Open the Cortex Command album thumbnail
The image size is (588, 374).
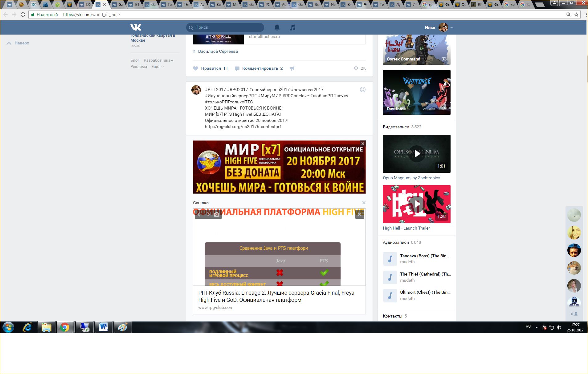(x=417, y=49)
